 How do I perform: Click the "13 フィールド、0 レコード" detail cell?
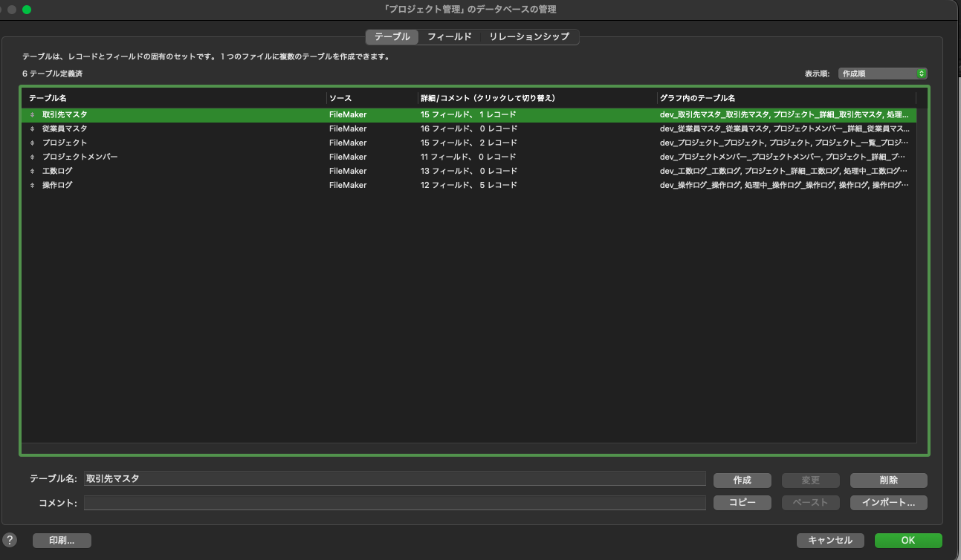point(468,172)
